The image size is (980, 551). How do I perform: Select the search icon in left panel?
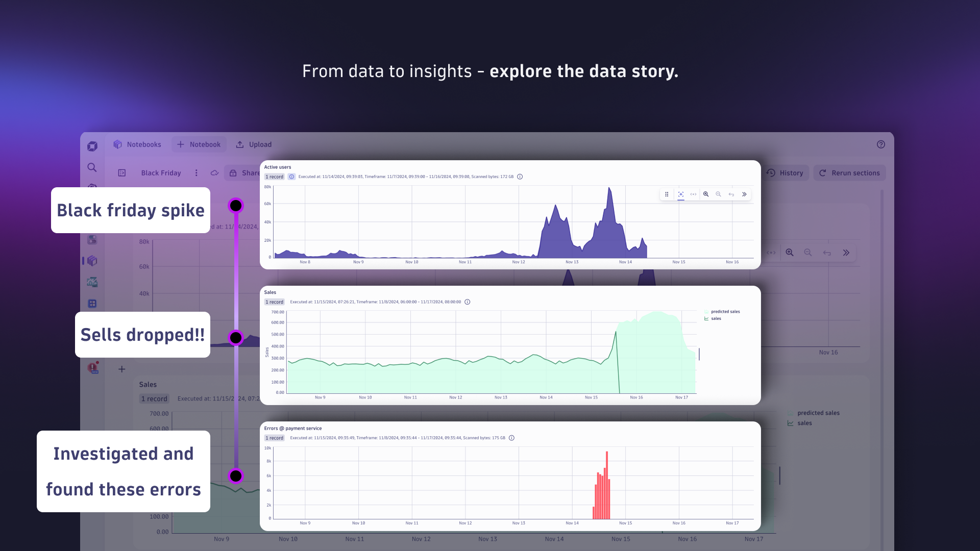92,167
